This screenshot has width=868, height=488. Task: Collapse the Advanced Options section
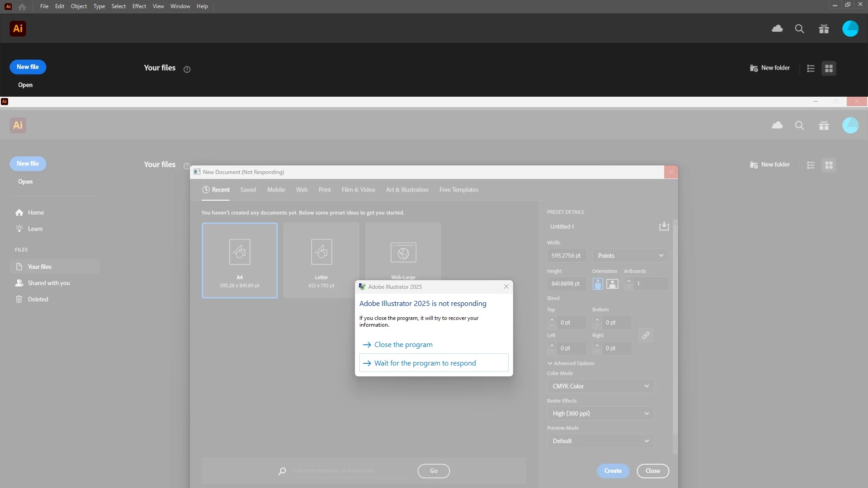click(x=571, y=363)
